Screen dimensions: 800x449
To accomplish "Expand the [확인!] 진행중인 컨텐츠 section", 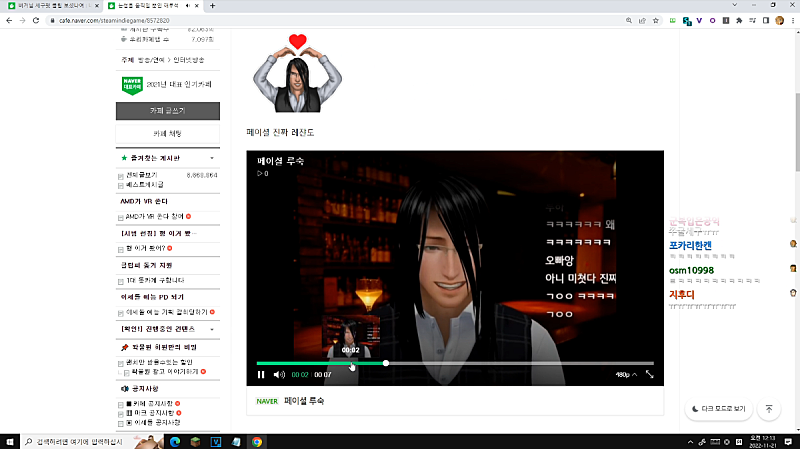I will tap(212, 329).
